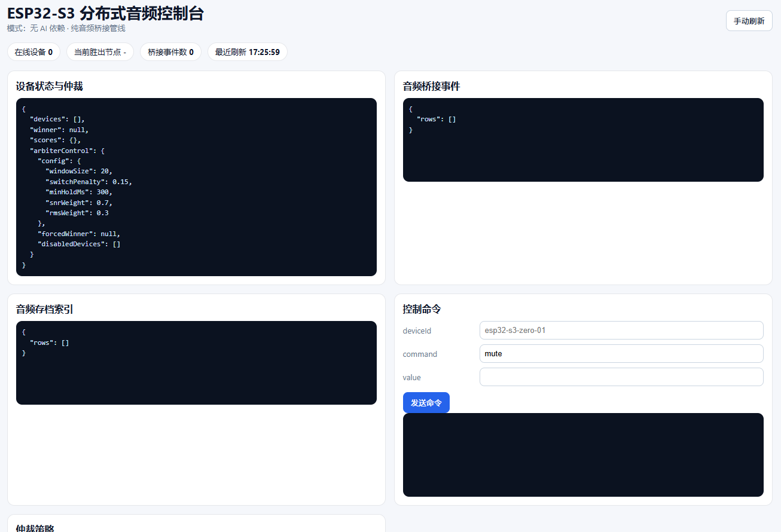Screen dimensions: 781x532
Task: Click the audio archive index JSON box
Action: 196,363
